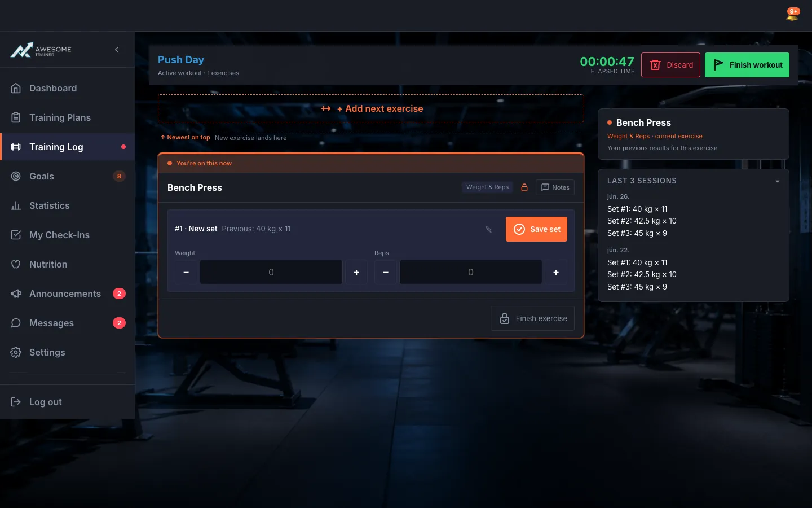Save the new set
812x508 pixels.
click(x=536, y=229)
